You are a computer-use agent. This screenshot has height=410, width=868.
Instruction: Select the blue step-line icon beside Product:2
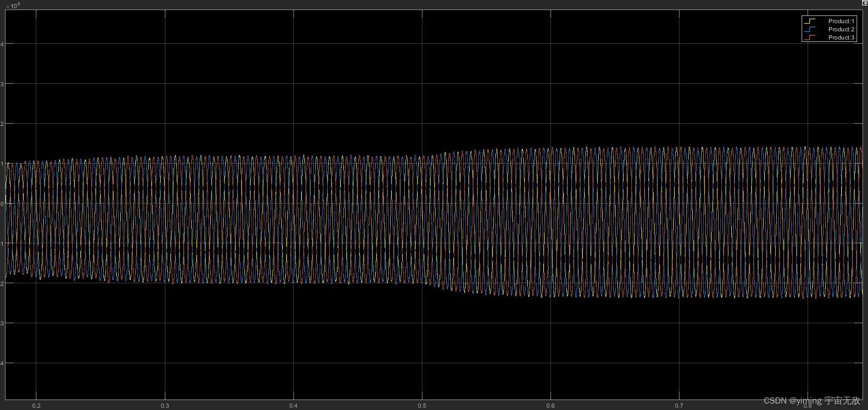[811, 29]
